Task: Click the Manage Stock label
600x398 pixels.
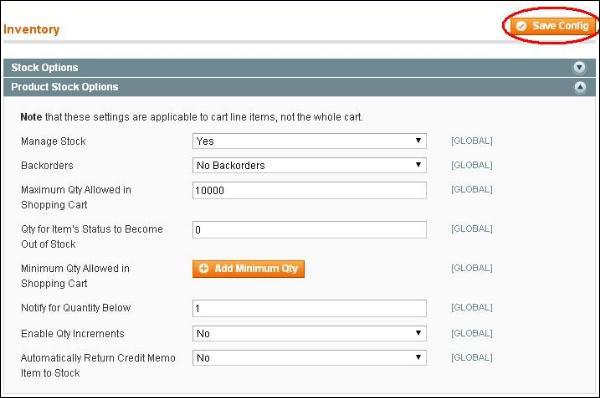Action: 53,142
